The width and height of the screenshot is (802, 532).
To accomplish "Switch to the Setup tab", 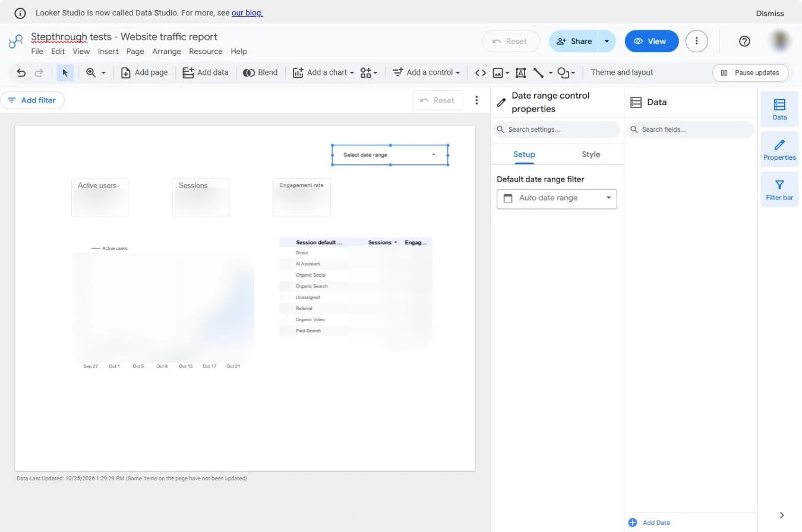I will 524,154.
